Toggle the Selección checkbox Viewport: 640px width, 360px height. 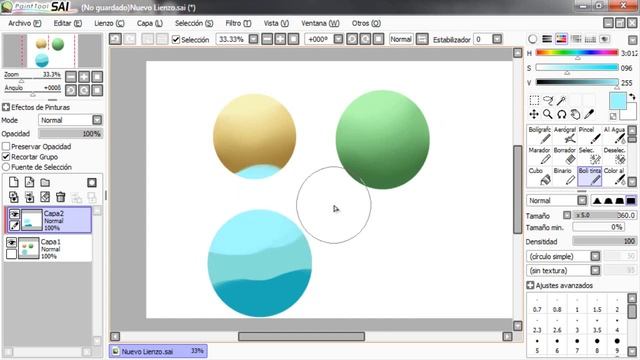pyautogui.click(x=176, y=40)
